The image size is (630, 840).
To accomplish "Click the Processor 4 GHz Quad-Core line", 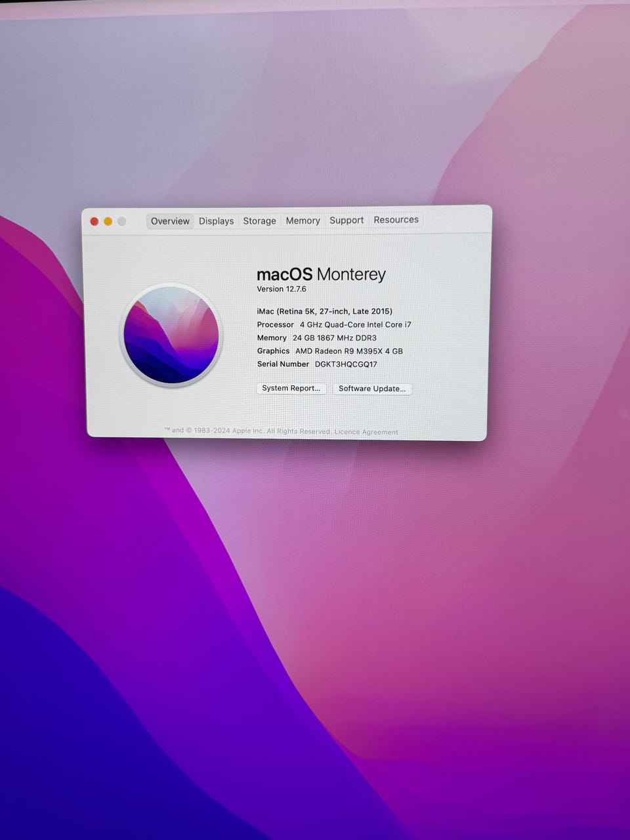I will click(x=334, y=324).
